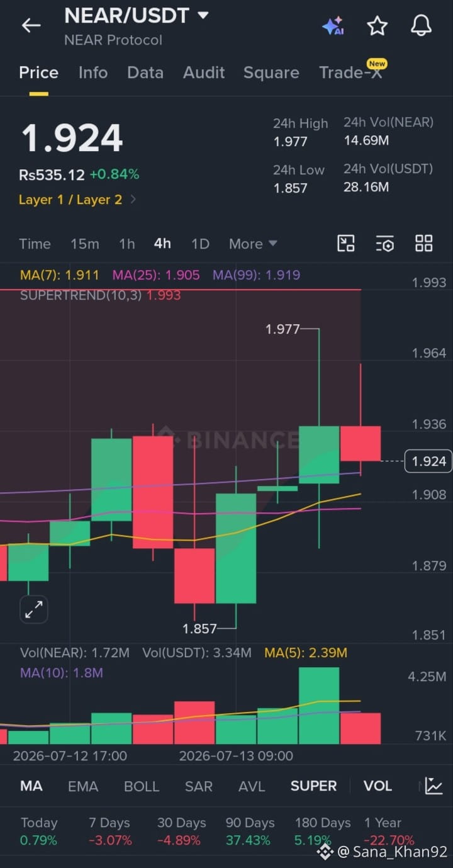The image size is (453, 868).
Task: Open Layer 1 / Layer 2 category chevron
Action: [x=133, y=200]
